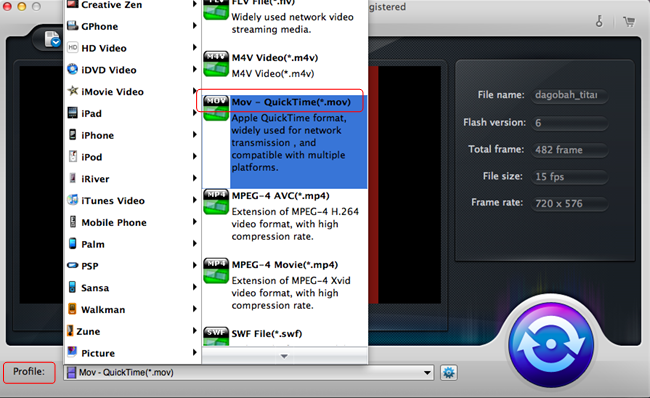The image size is (650, 398).
Task: Click the Apple QuickTime format description text
Action: (x=289, y=143)
